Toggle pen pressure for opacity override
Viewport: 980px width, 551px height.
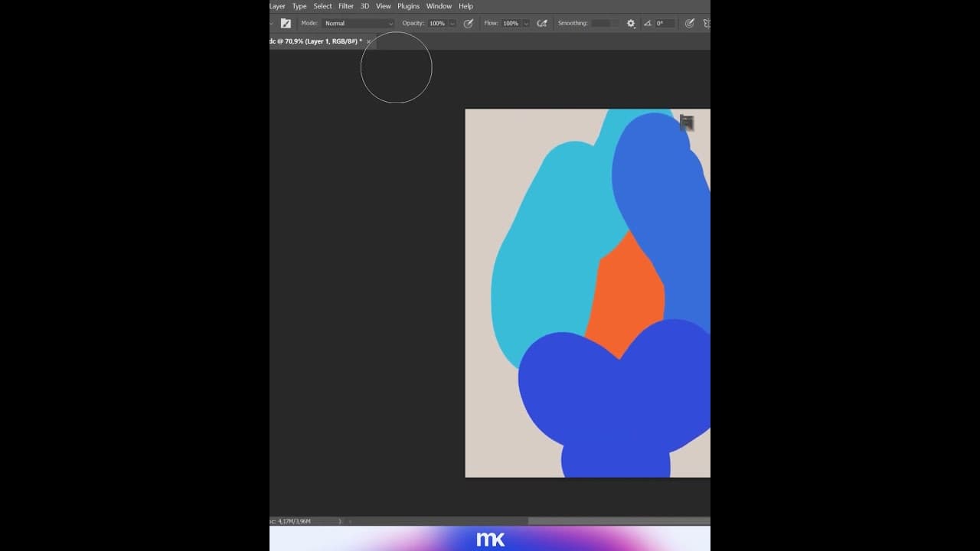click(x=468, y=23)
